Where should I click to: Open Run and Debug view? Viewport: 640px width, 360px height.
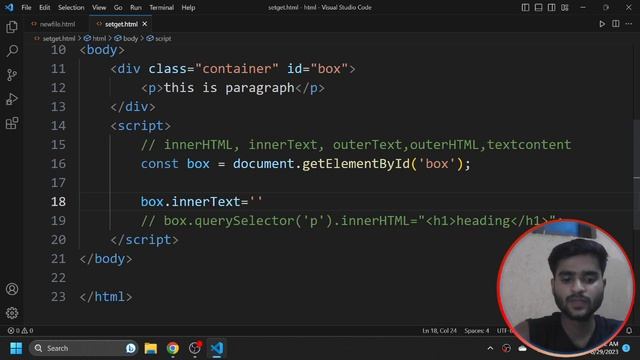[12, 99]
